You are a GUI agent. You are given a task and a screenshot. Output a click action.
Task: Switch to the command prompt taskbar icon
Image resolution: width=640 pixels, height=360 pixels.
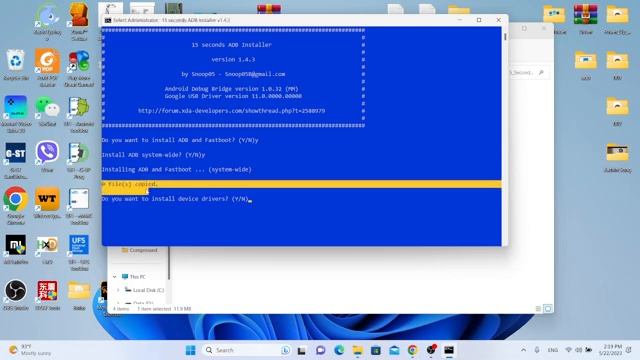(x=449, y=350)
